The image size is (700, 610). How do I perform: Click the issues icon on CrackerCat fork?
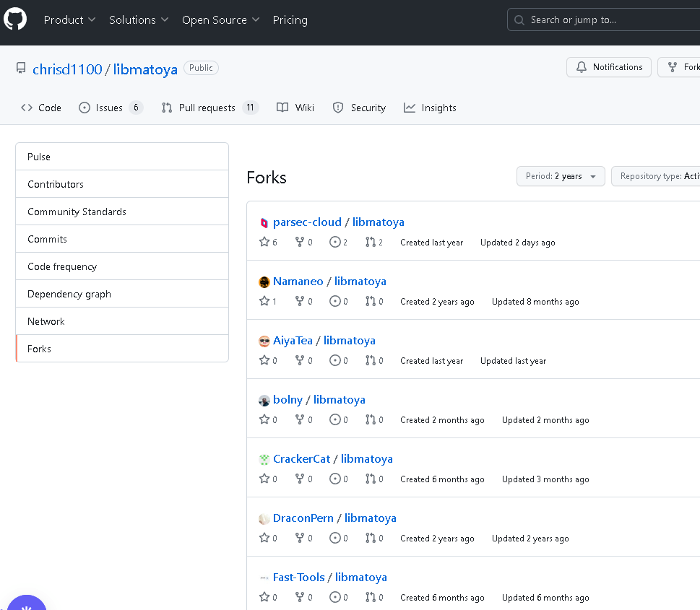(334, 479)
